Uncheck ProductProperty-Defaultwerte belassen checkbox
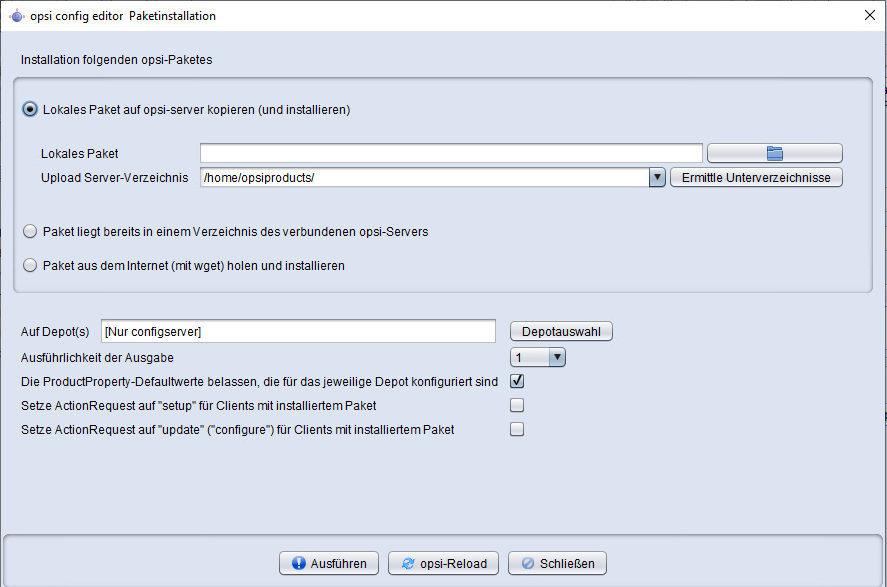The image size is (887, 587). tap(517, 381)
